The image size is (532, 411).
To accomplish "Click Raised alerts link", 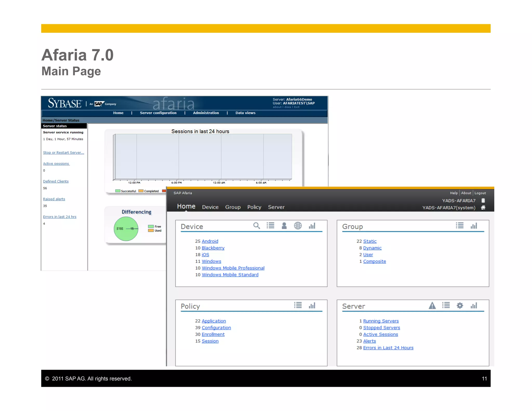I will 54,199.
